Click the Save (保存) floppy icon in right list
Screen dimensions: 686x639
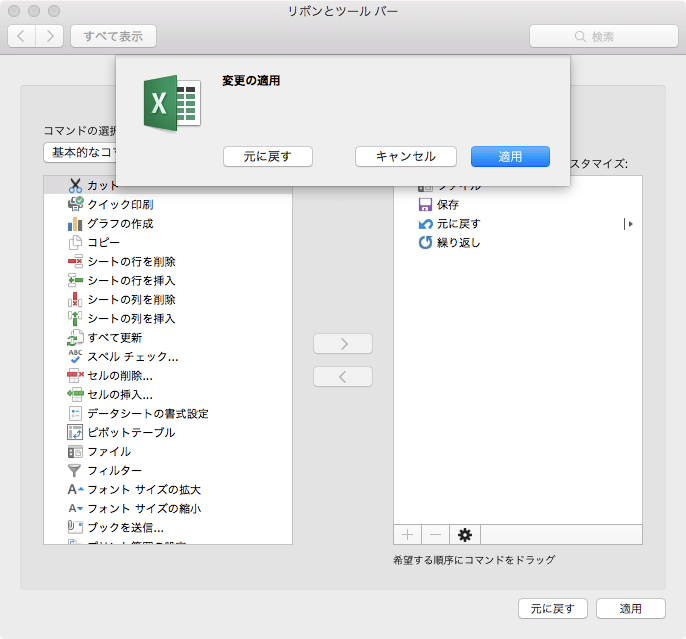(425, 205)
